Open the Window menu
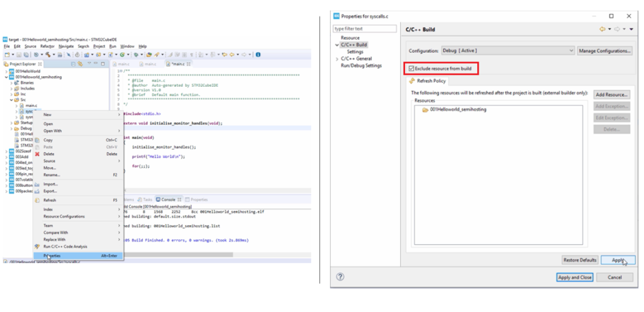 coord(127,47)
